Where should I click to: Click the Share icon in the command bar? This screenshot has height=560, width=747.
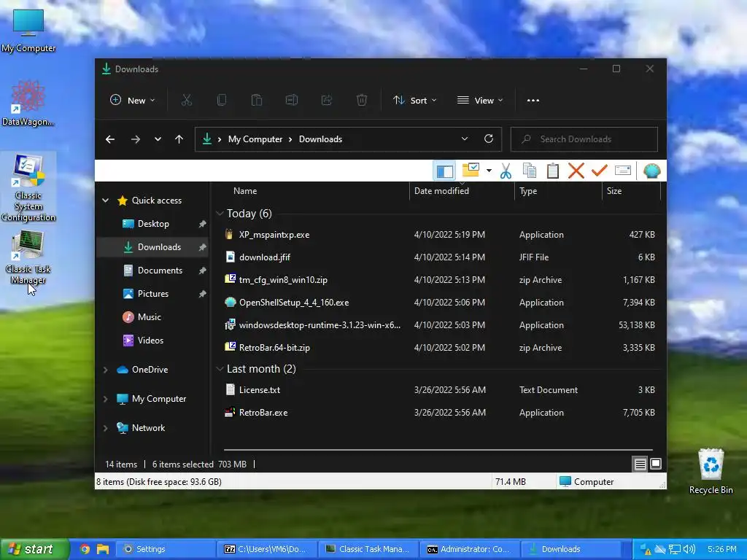[327, 100]
